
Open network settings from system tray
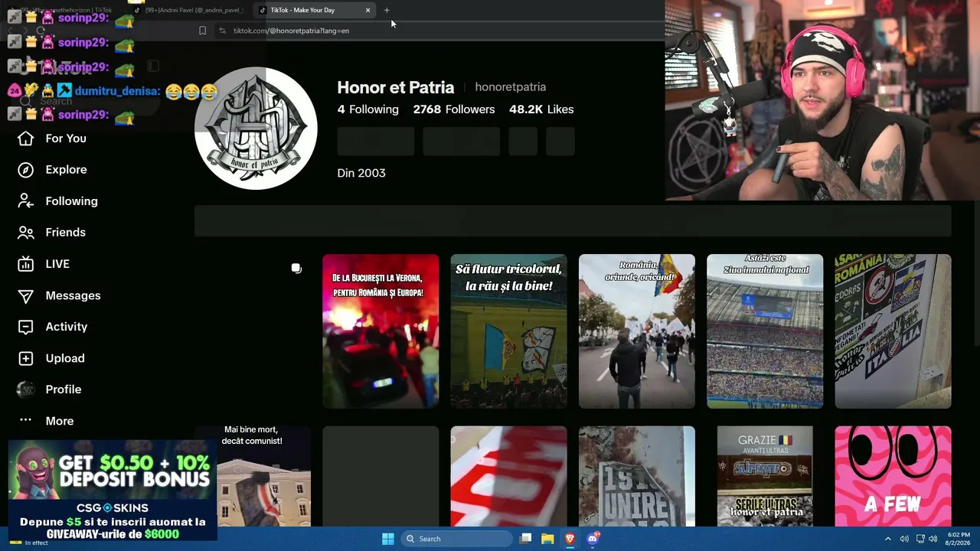coord(920,539)
